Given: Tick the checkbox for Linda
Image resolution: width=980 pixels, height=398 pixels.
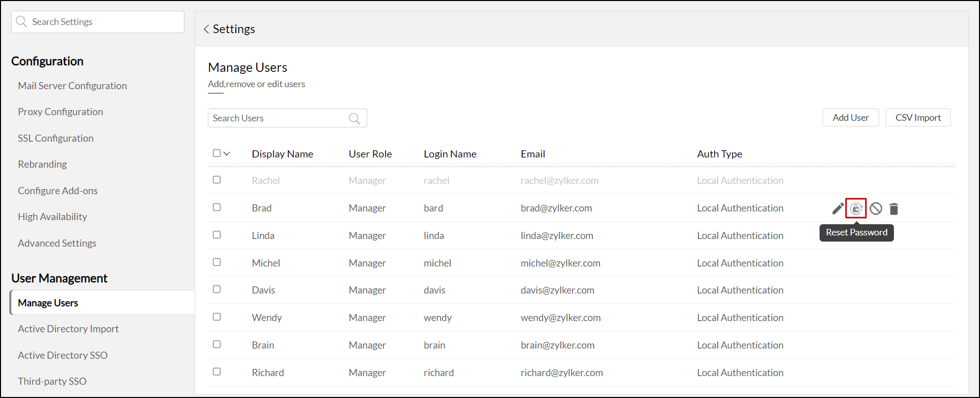Looking at the screenshot, I should pos(217,235).
